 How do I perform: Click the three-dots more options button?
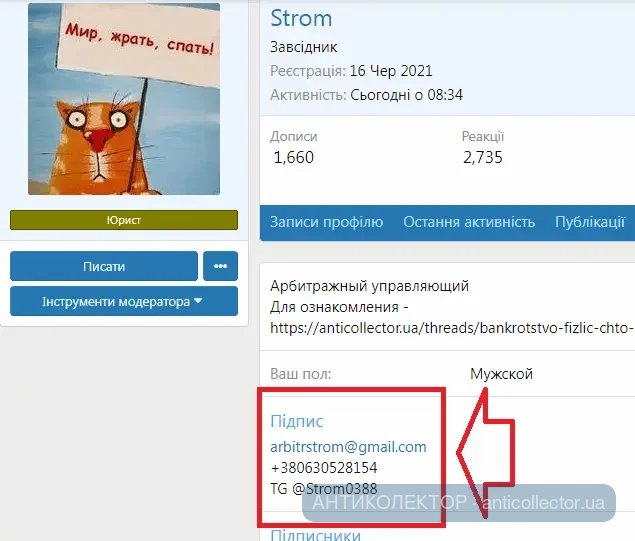220,266
